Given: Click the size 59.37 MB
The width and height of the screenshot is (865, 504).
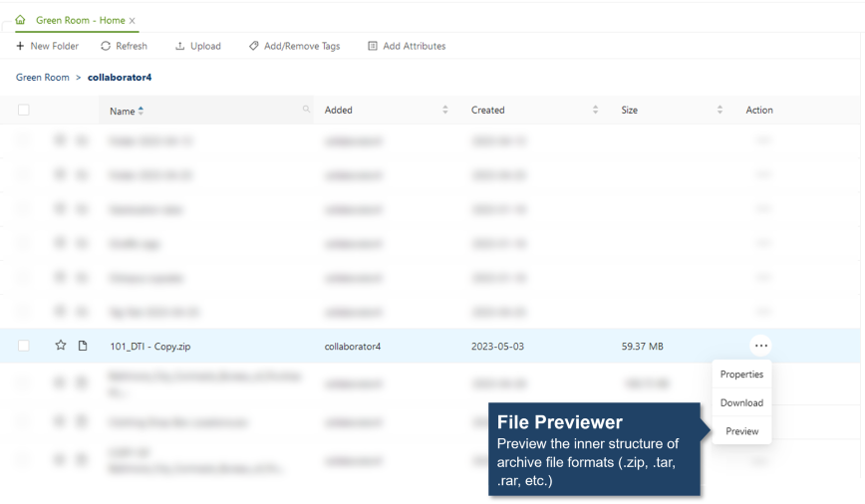Looking at the screenshot, I should click(642, 347).
